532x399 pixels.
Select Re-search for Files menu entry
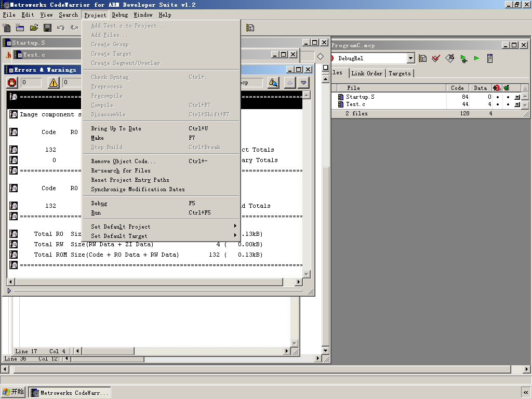pyautogui.click(x=161, y=170)
